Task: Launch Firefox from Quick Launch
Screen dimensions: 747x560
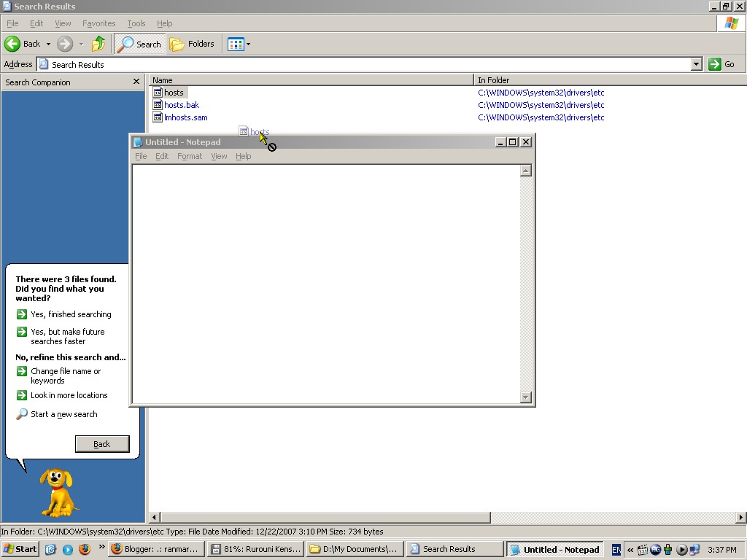Action: click(85, 549)
